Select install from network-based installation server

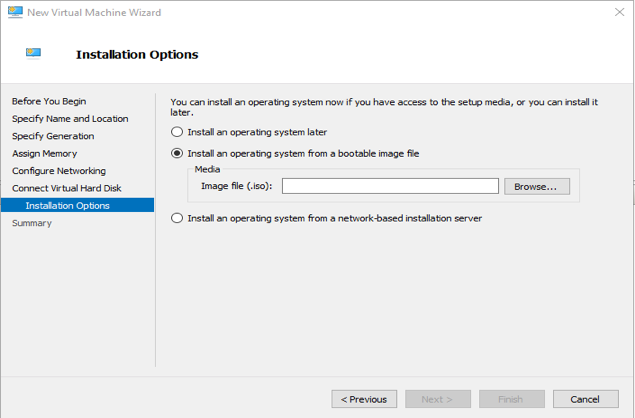(177, 218)
